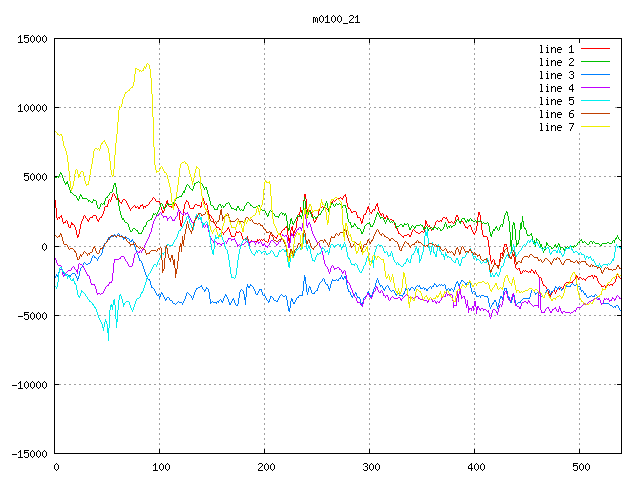Image resolution: width=640 pixels, height=480 pixels.
Task: Click the line 6 legend label
Action: coord(557,114)
